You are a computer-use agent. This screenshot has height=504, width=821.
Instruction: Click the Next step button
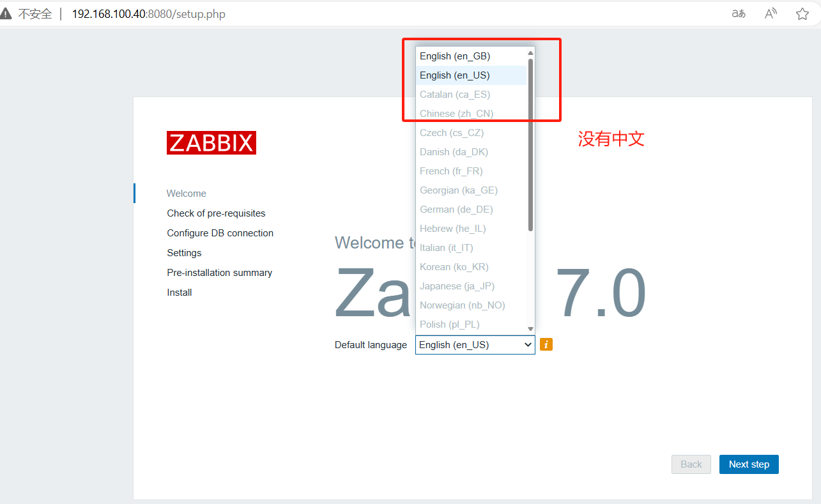(749, 464)
